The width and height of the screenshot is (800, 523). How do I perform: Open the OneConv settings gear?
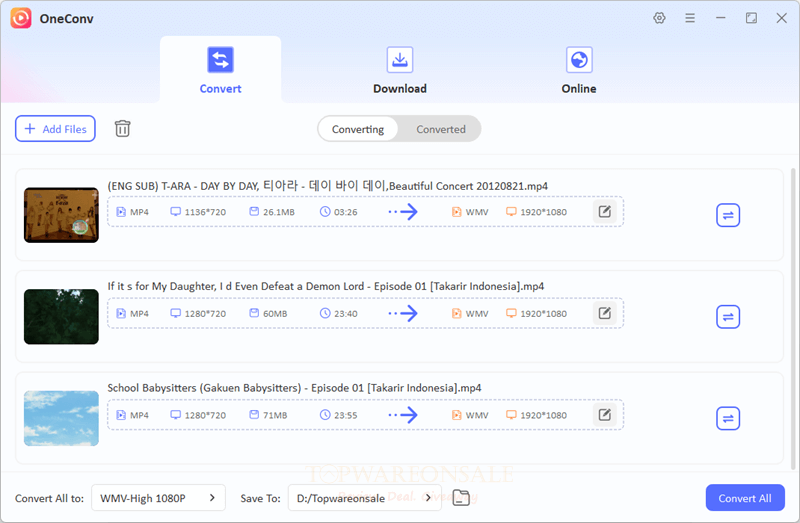click(659, 18)
